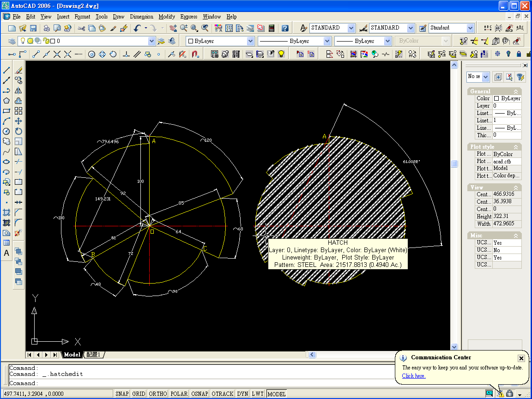Open the layer selection dropdown
This screenshot has width=532, height=399.
152,41
